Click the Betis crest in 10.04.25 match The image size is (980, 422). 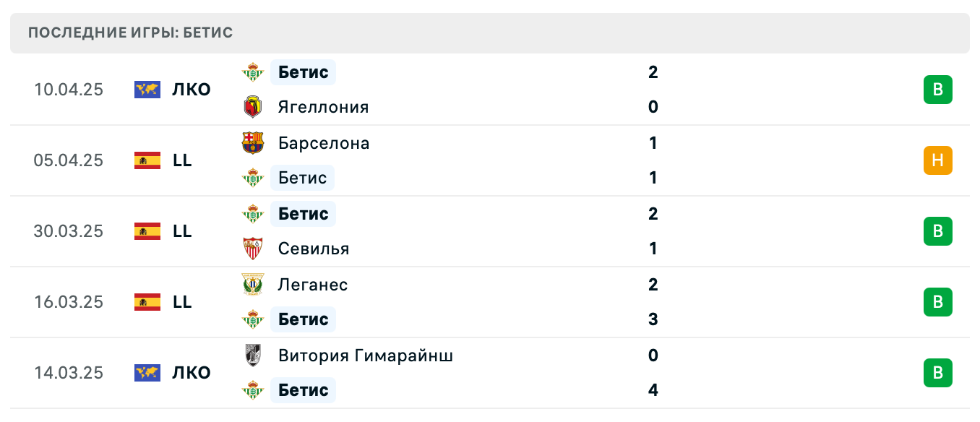coord(252,72)
